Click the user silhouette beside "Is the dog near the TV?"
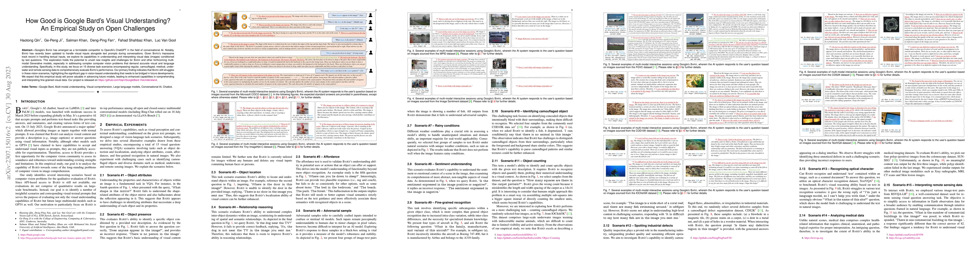980x254 pixels. tap(371, 29)
